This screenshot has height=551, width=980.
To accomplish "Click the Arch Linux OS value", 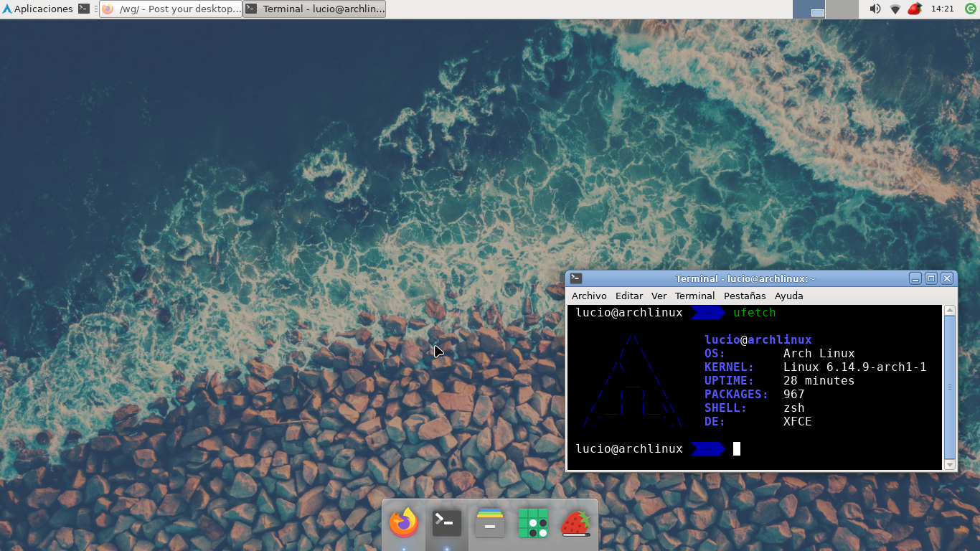I will (819, 354).
